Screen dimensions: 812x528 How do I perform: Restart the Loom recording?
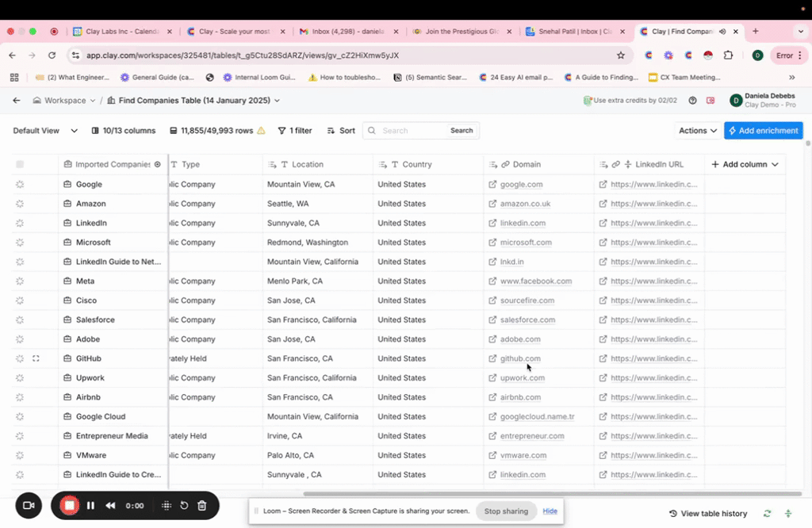(184, 505)
